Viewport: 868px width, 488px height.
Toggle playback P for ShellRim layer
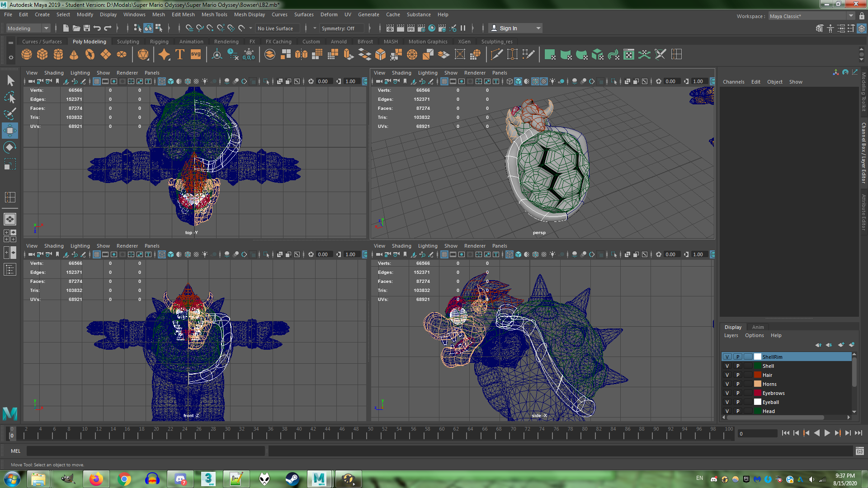coord(738,357)
